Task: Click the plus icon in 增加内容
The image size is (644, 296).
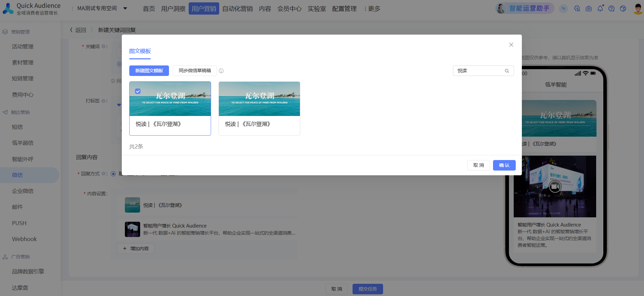Action: (125, 249)
